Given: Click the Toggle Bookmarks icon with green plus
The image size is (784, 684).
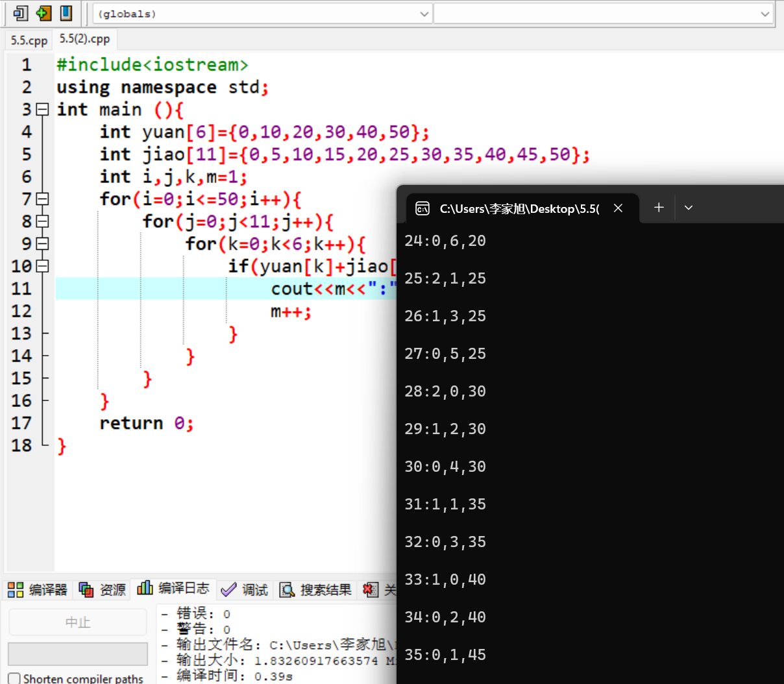Looking at the screenshot, I should point(43,13).
